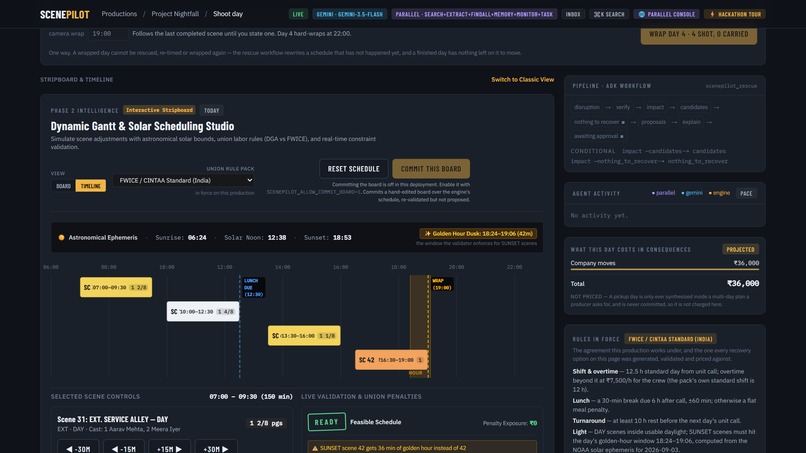Select the 10:00–12:30 scene block on timeline
Image resolution: width=806 pixels, height=453 pixels.
click(x=203, y=312)
